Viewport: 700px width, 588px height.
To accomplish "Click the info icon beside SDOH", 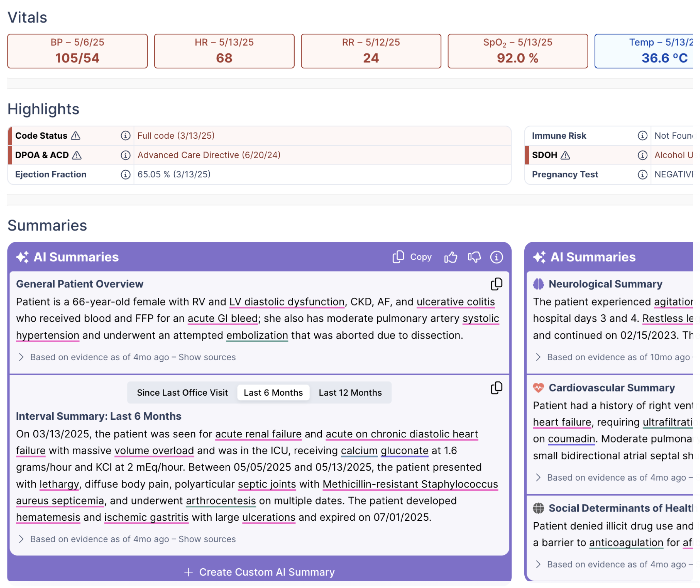I will 642,155.
